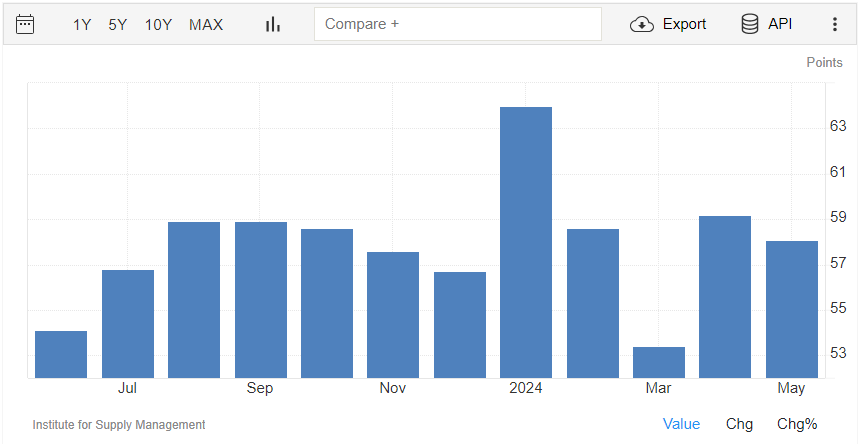Image resolution: width=859 pixels, height=444 pixels.
Task: Open the Institute for Supply Management source link
Action: click(119, 425)
